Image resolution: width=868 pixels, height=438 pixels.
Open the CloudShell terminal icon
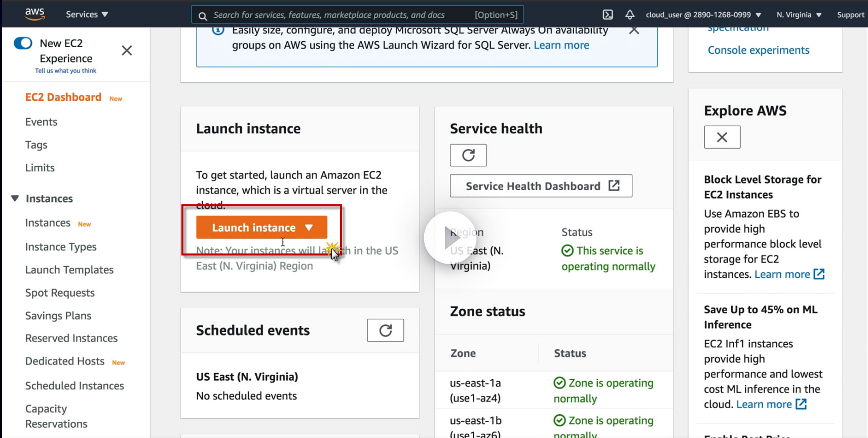[608, 15]
